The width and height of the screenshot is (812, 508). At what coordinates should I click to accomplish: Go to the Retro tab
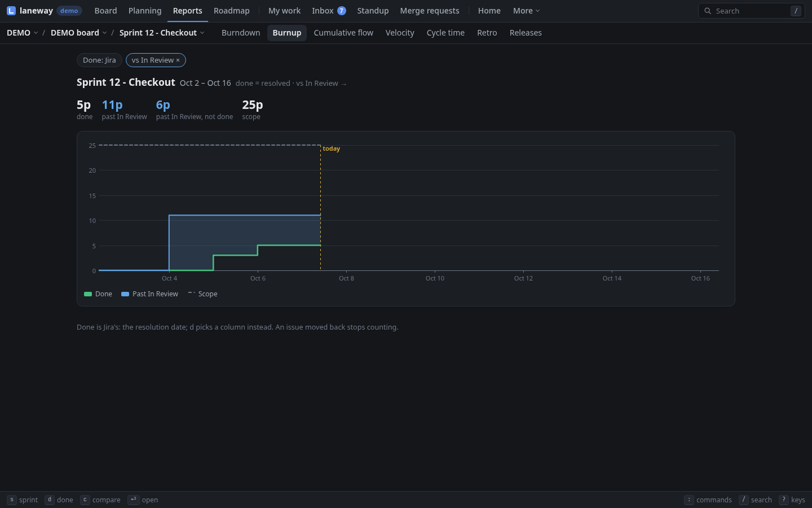coord(487,33)
